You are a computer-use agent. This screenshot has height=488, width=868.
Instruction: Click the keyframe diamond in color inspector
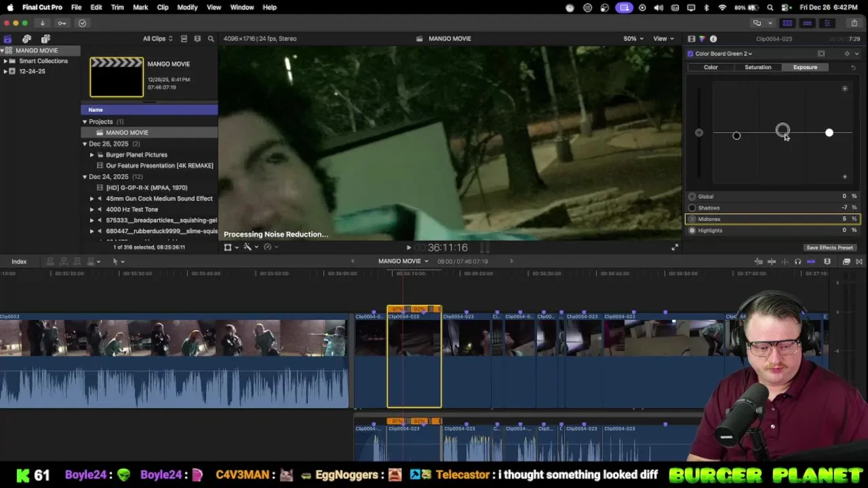coord(846,54)
